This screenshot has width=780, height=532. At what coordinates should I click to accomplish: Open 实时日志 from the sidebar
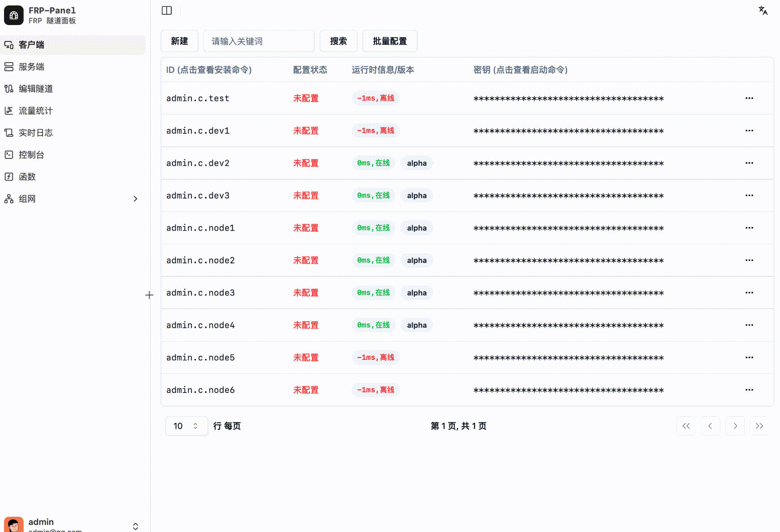[35, 133]
